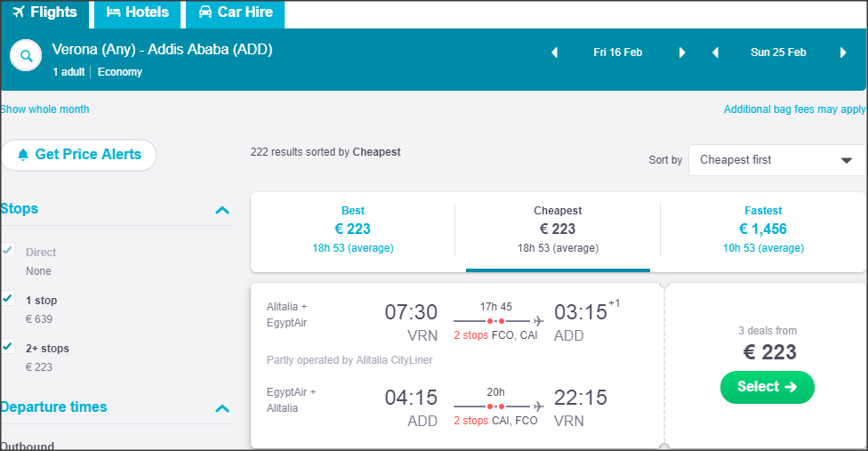Advance departure date after Fri 16 Feb
This screenshot has width=868, height=451.
point(682,52)
